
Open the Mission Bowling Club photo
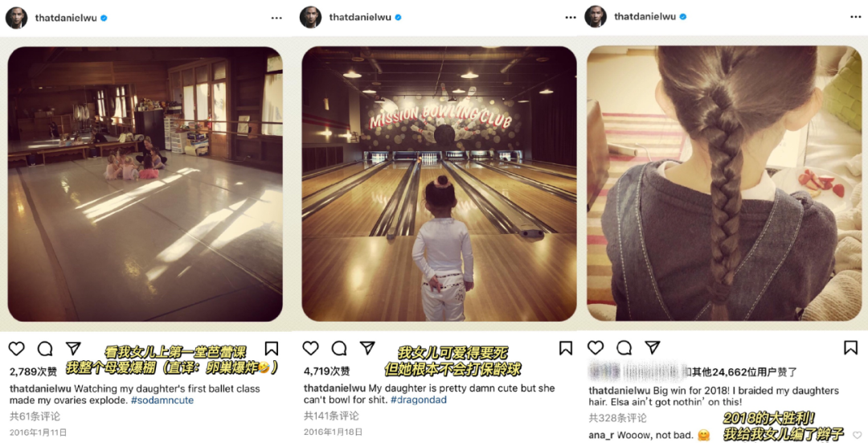pos(439,184)
